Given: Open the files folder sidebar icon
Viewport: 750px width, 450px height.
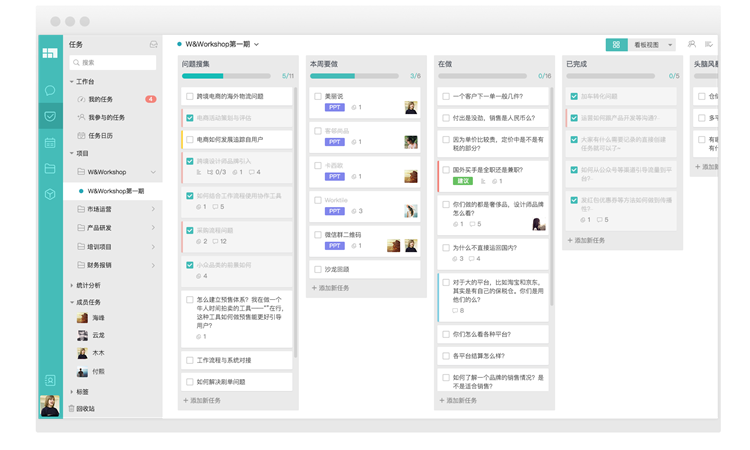Looking at the screenshot, I should pos(50,168).
